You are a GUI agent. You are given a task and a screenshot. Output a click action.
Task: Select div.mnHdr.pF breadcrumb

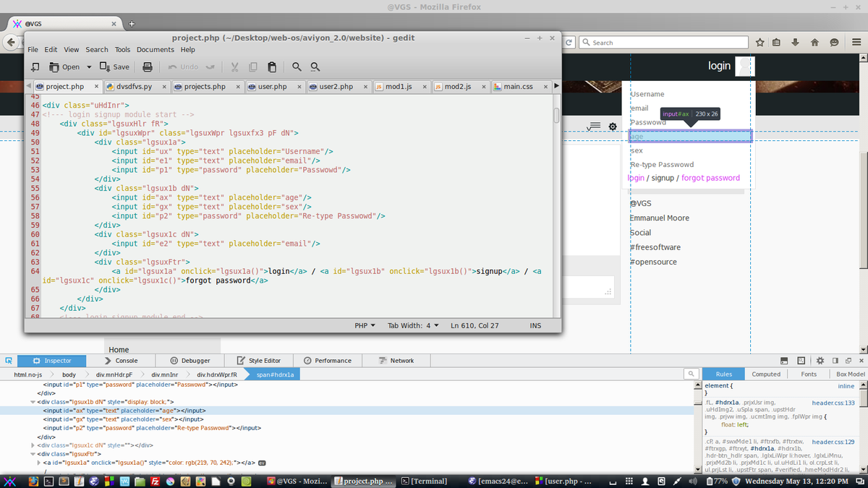(x=114, y=374)
